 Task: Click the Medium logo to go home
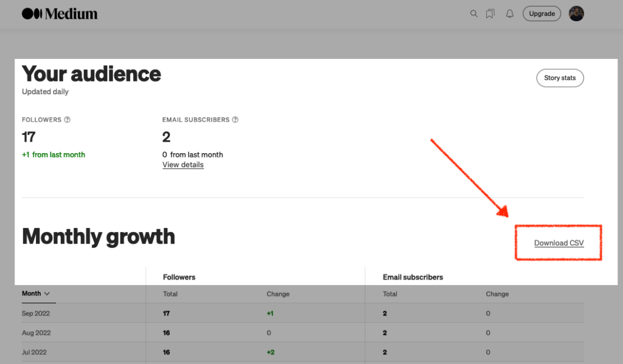(x=59, y=13)
